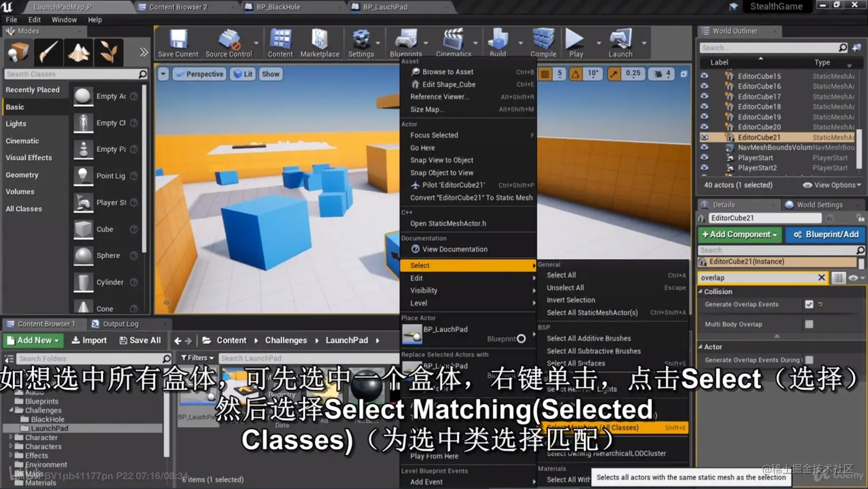
Task: Expand the Modes toolbar overflow chevron
Action: (x=143, y=52)
